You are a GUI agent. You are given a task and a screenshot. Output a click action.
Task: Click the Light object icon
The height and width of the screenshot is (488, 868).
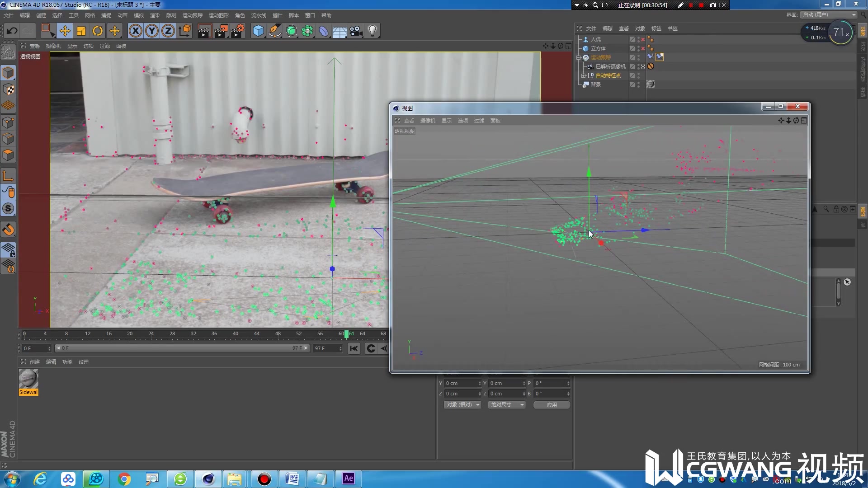(x=373, y=31)
